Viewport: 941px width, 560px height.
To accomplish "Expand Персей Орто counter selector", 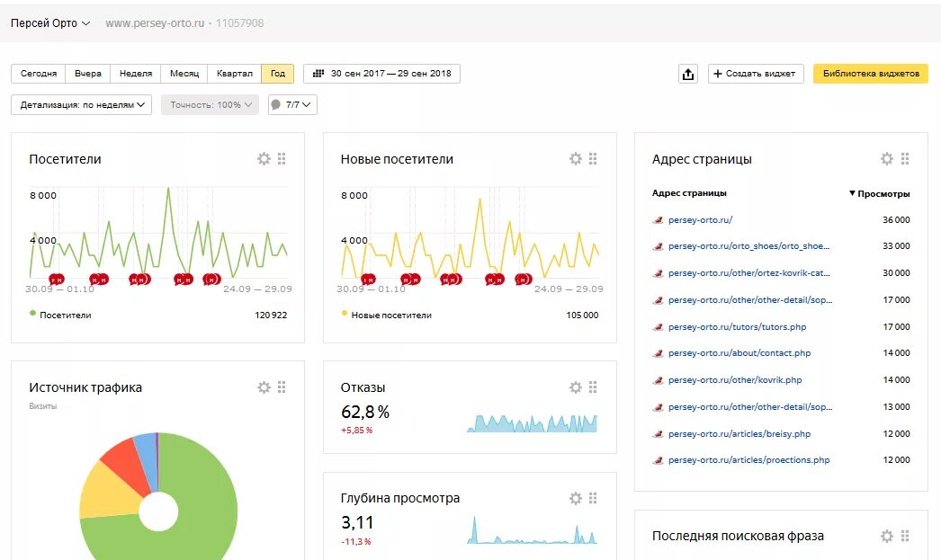I will (x=50, y=23).
